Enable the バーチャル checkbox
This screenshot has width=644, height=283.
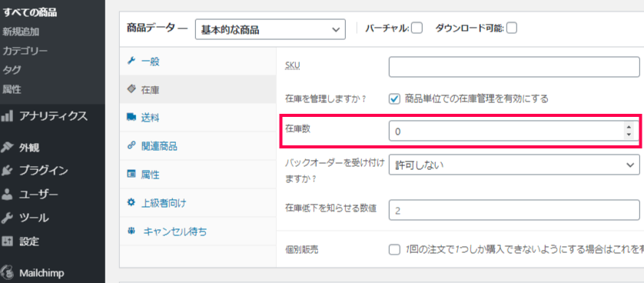pyautogui.click(x=417, y=28)
